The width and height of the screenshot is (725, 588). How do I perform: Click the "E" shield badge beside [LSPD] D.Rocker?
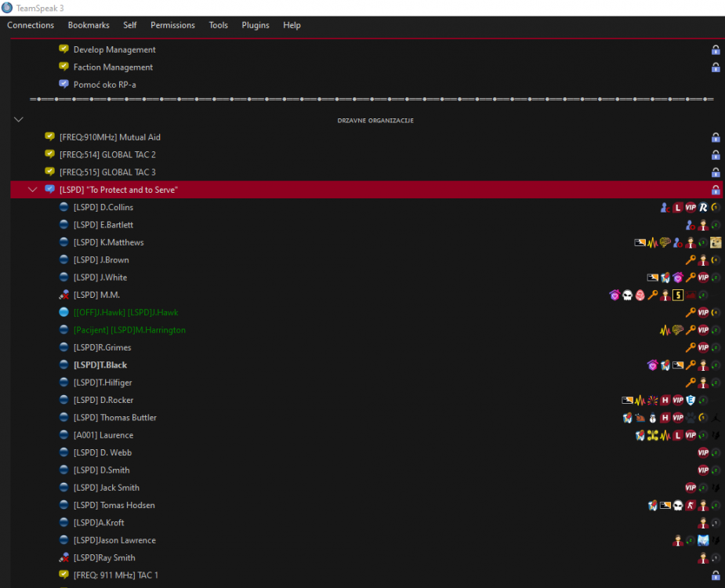[x=691, y=400]
